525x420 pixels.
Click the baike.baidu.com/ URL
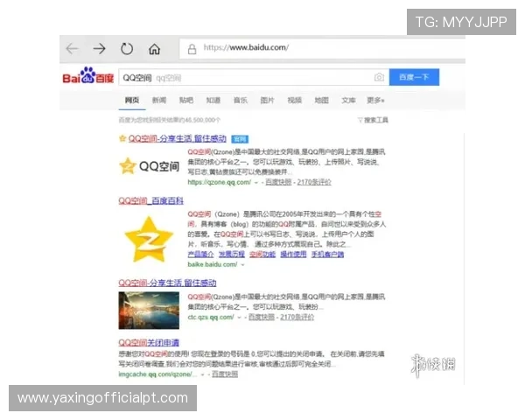click(213, 264)
